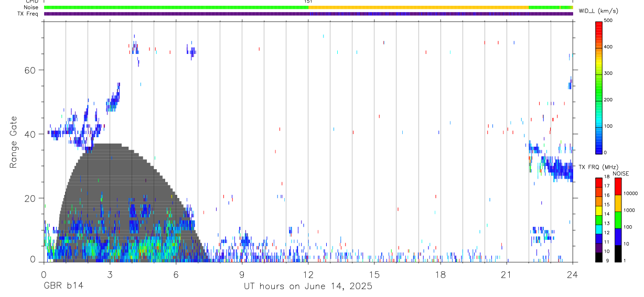Click the '100' tick on the width color bar
Image resolution: width=644 pixels, height=297 pixels.
(x=608, y=126)
